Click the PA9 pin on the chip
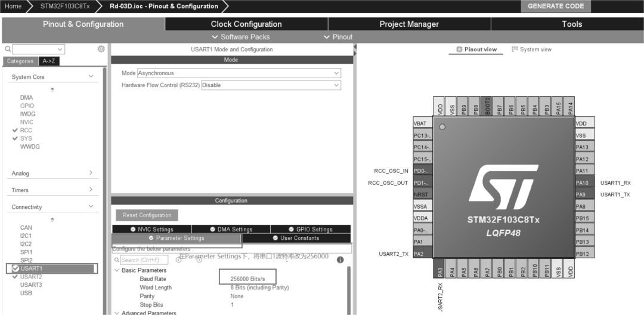Screen dimensions: 644x315 tap(585, 194)
